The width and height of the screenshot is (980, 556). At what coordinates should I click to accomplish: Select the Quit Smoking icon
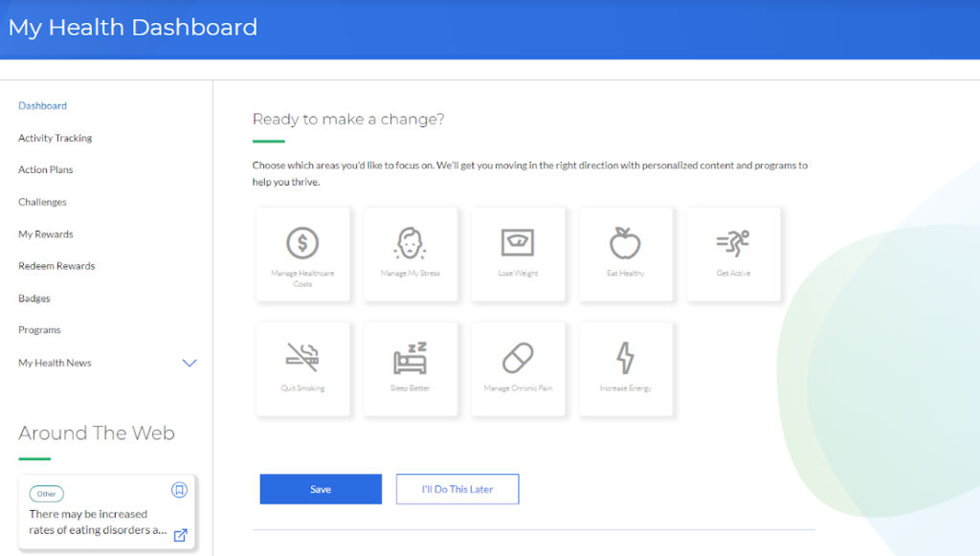[302, 358]
